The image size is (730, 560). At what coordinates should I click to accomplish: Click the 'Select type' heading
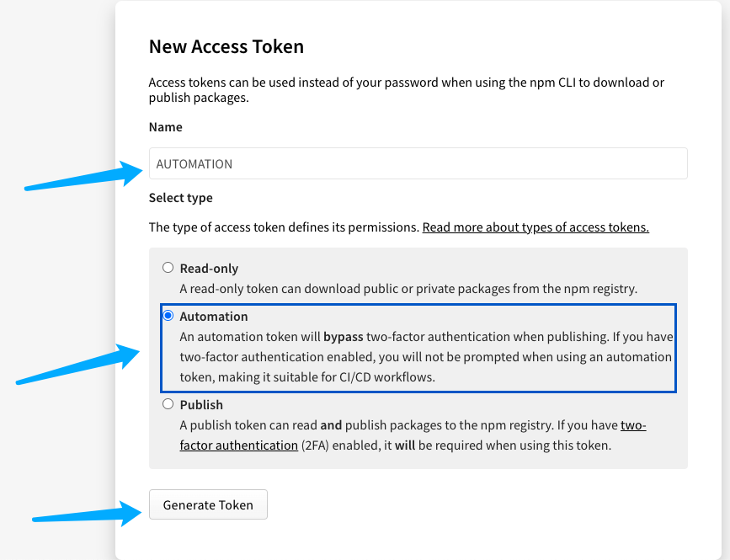coord(181,198)
